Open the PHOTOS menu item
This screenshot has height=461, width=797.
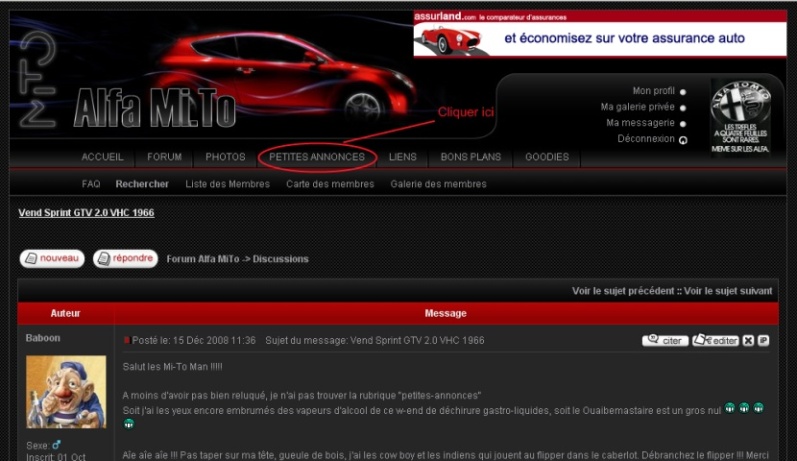click(225, 157)
